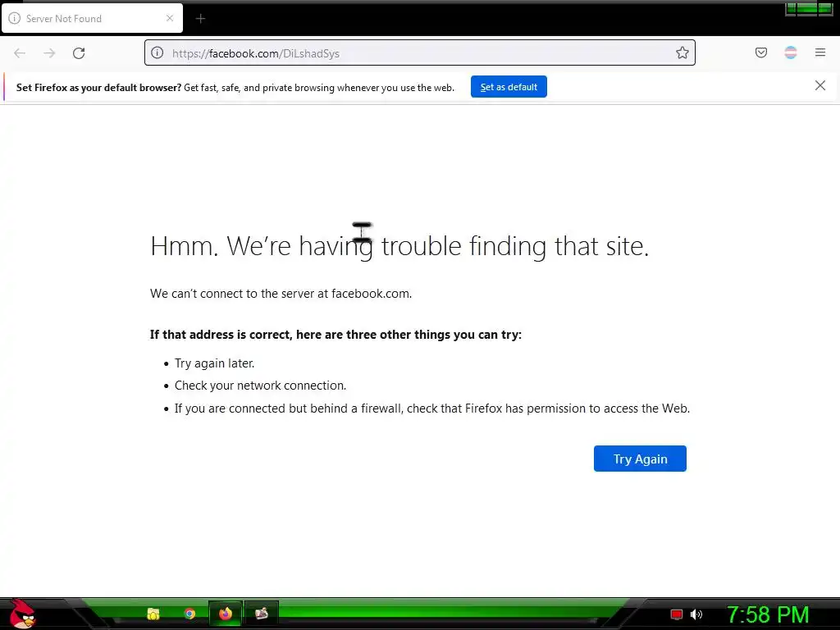The height and width of the screenshot is (630, 840).
Task: Open a new tab with the plus icon
Action: (200, 19)
